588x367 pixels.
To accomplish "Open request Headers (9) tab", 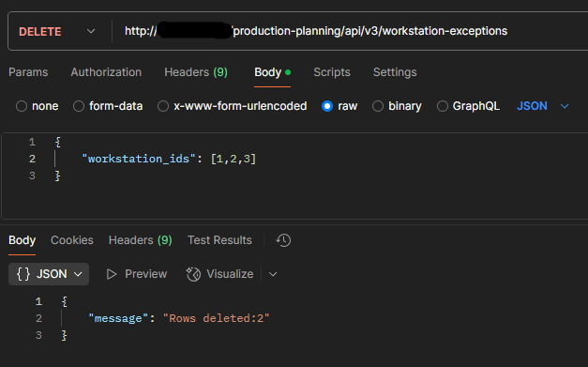I will [x=196, y=72].
